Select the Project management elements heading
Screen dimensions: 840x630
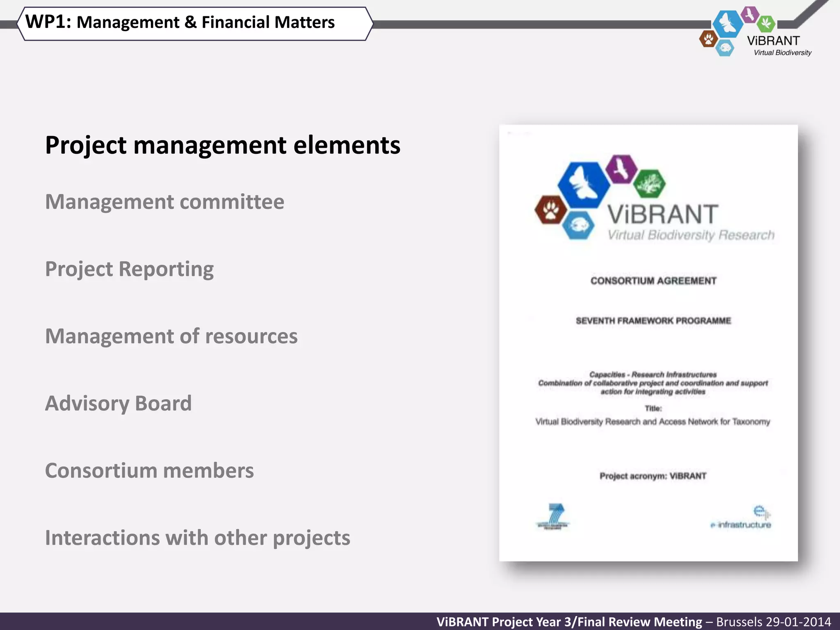223,145
